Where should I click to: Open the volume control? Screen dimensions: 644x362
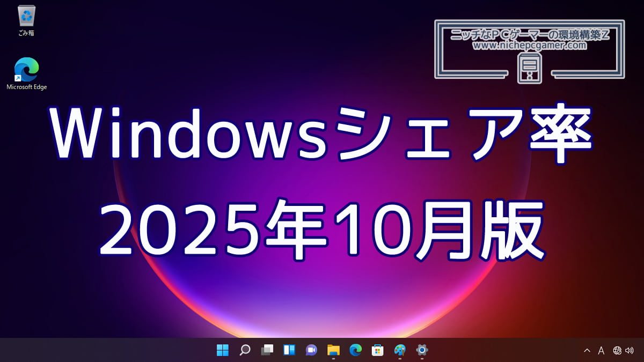click(x=629, y=350)
